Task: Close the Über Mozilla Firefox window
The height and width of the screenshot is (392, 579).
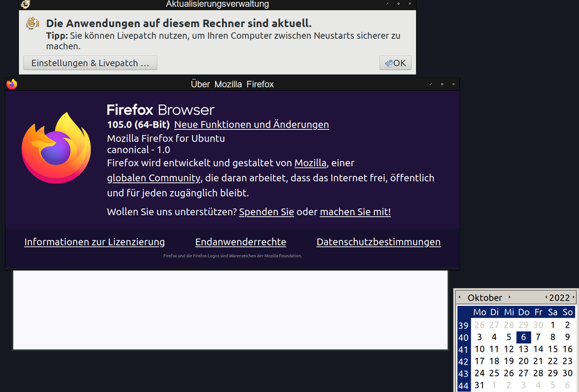Action: (454, 84)
